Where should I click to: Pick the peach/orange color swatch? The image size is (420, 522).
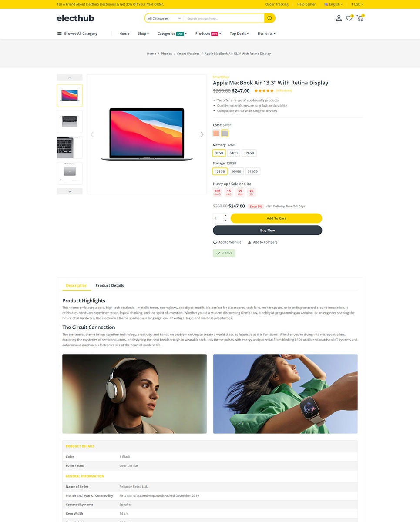coord(216,133)
